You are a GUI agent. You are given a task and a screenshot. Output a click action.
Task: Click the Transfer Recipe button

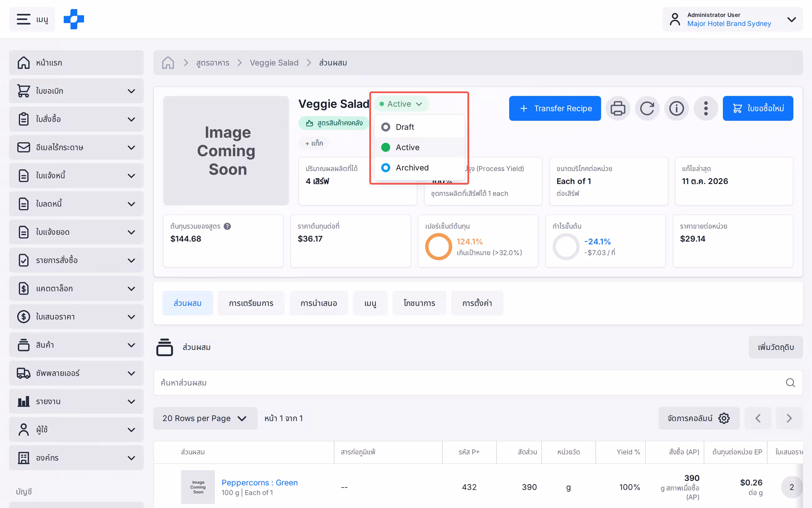click(555, 108)
